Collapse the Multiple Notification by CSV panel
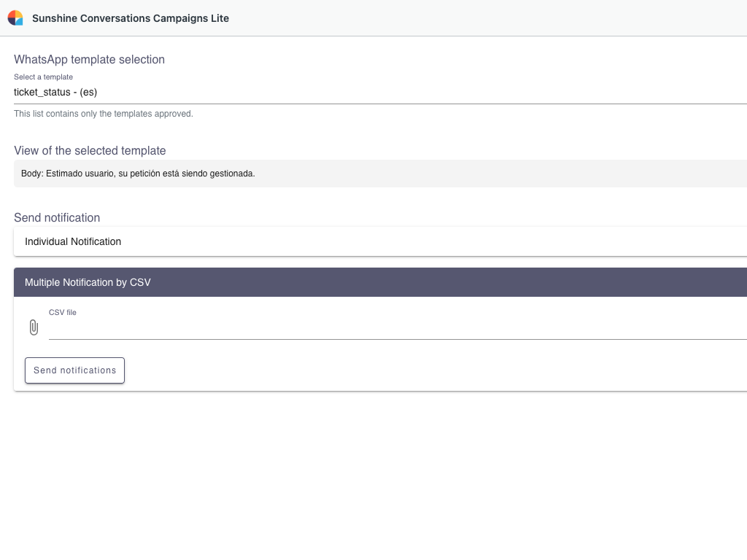The width and height of the screenshot is (747, 560). pyautogui.click(x=379, y=282)
